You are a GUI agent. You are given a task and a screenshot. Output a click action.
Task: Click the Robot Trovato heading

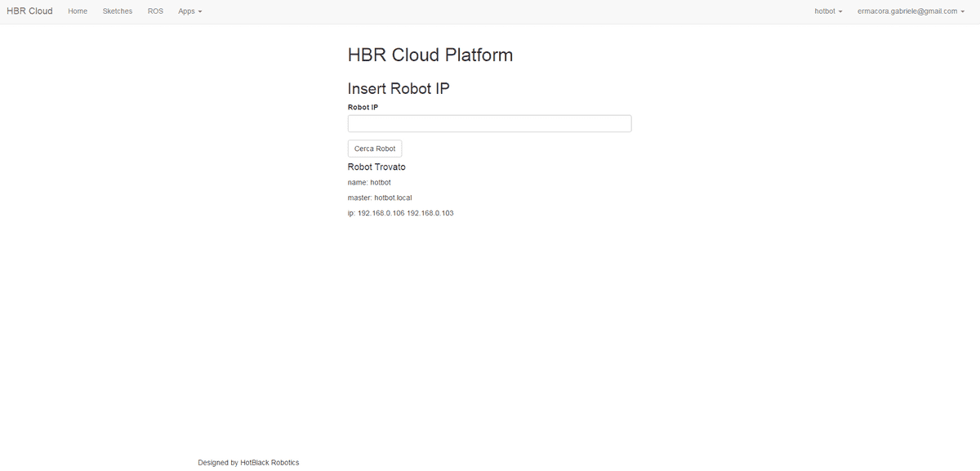[376, 166]
